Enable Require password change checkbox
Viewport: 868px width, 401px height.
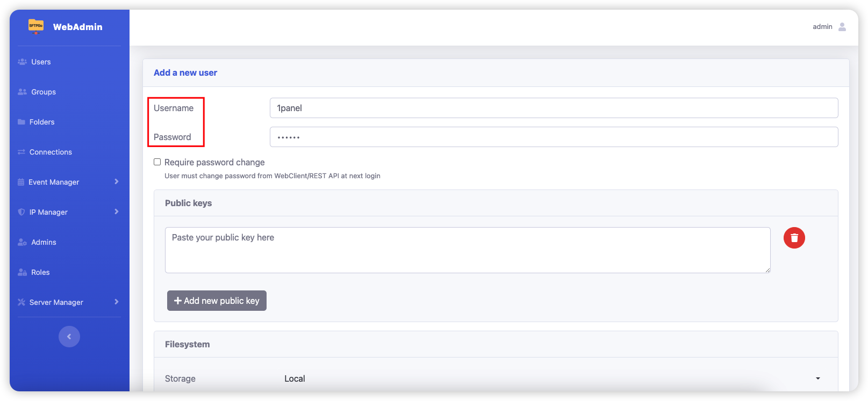point(157,162)
